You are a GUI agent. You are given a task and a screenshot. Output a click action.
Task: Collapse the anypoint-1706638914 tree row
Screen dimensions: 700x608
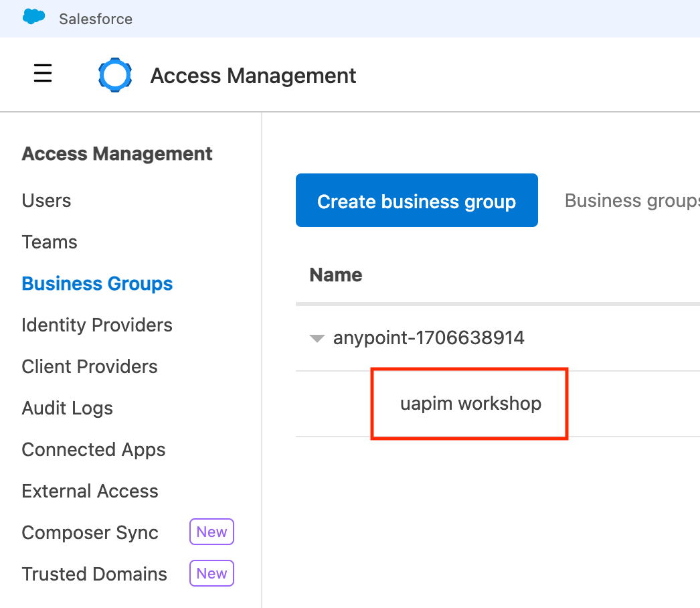coord(317,339)
